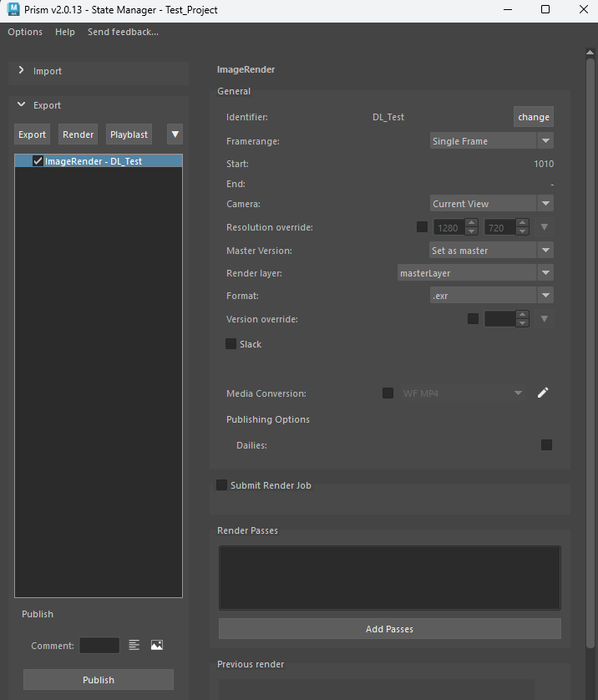The image size is (598, 700).
Task: Decrease resolution height with down stepper
Action: [x=522, y=231]
